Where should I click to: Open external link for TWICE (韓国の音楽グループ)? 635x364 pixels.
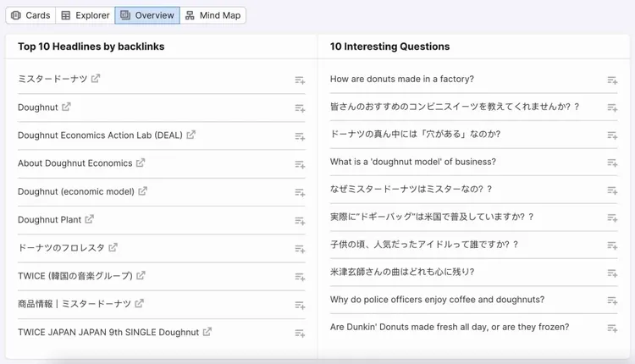(141, 275)
